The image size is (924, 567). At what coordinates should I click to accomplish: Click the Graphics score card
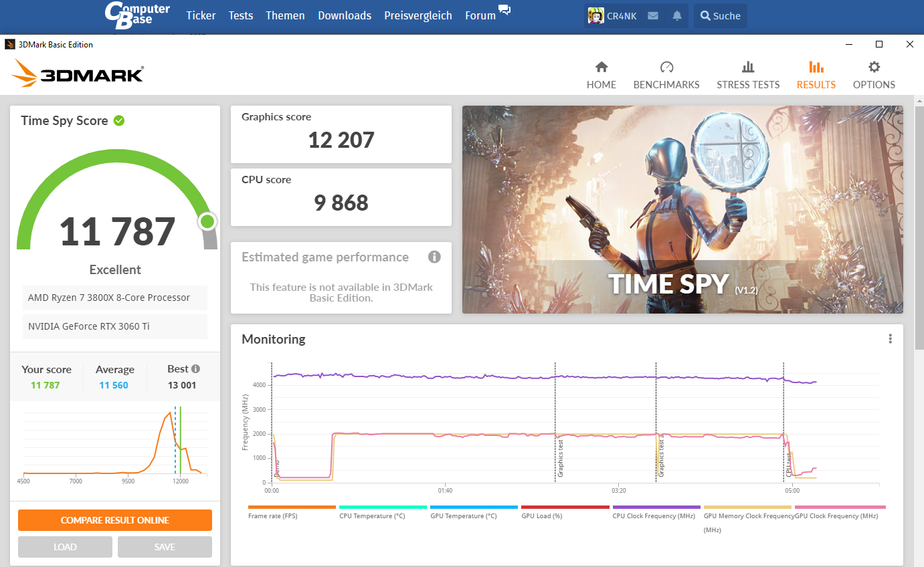point(341,134)
